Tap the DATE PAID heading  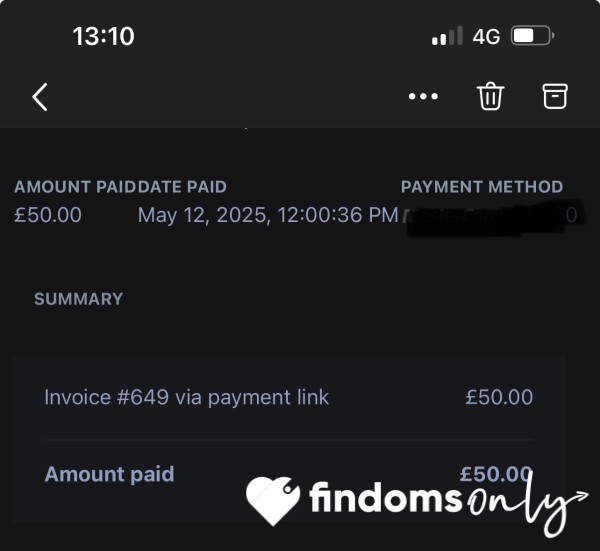point(182,187)
